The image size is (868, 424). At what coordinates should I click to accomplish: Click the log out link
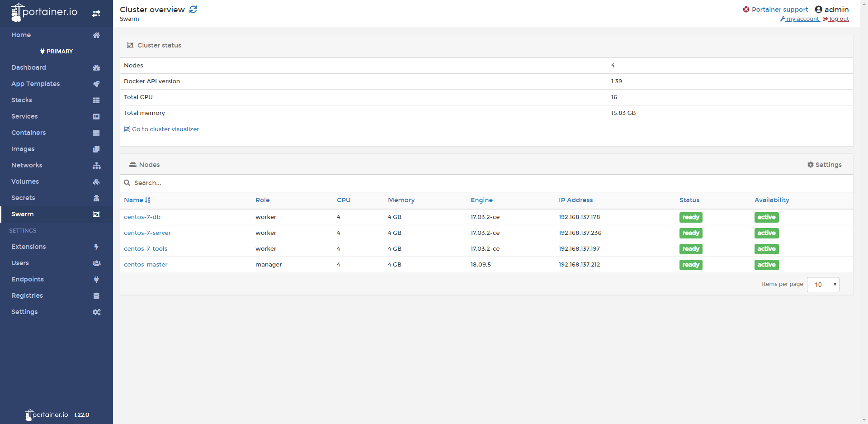point(836,19)
